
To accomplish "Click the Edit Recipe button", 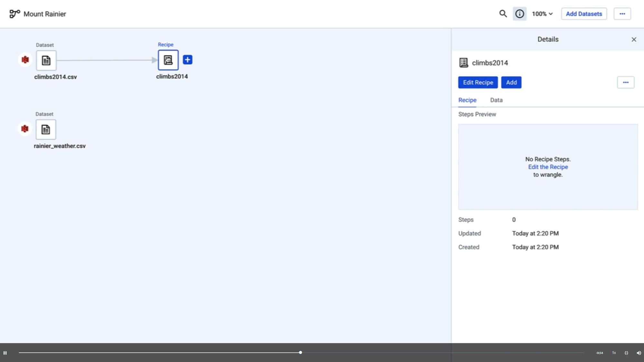I will (478, 82).
